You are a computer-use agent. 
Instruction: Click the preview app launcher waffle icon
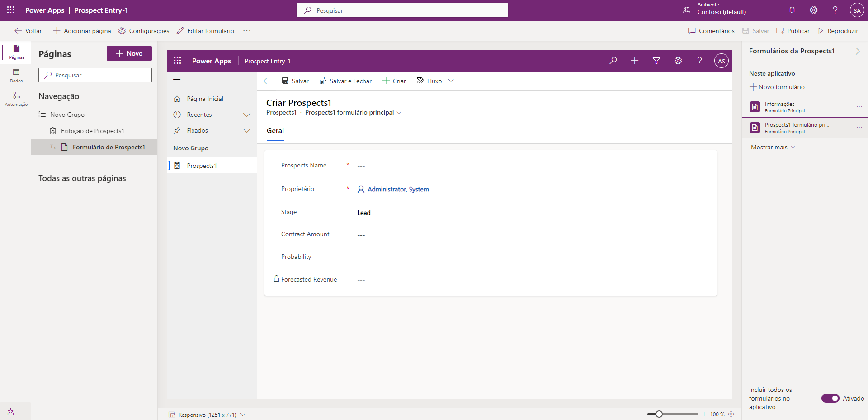point(178,61)
